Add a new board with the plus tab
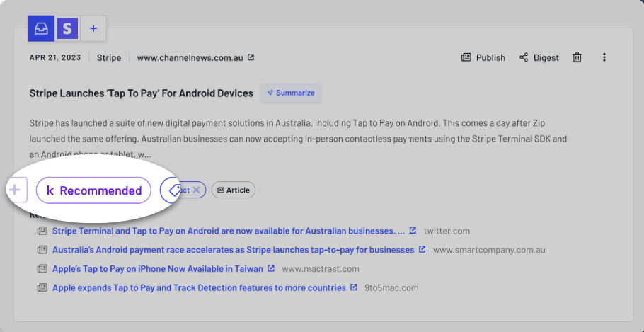 pos(93,29)
